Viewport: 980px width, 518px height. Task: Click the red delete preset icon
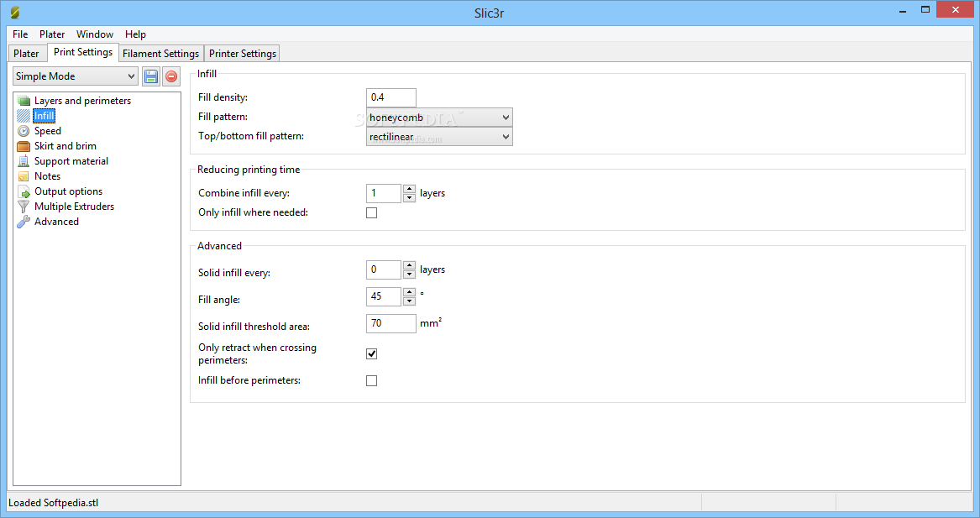171,76
